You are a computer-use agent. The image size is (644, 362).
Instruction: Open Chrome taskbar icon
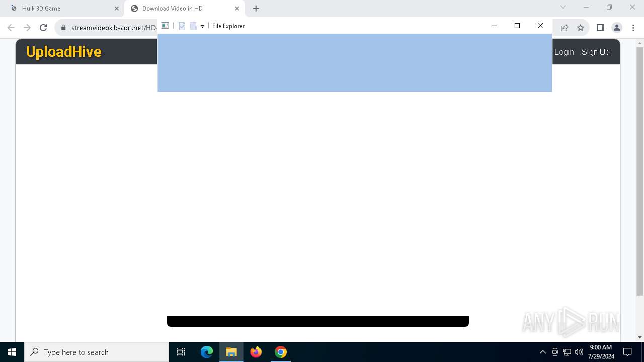[x=281, y=352]
